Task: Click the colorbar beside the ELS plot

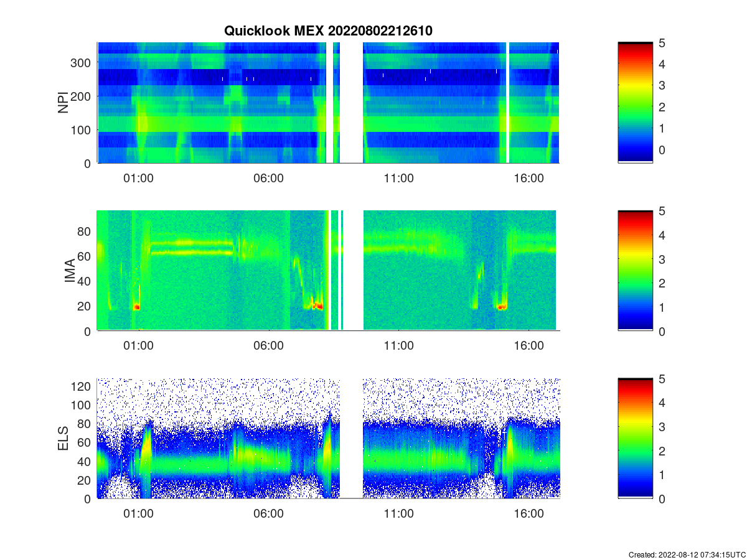Action: 635,438
